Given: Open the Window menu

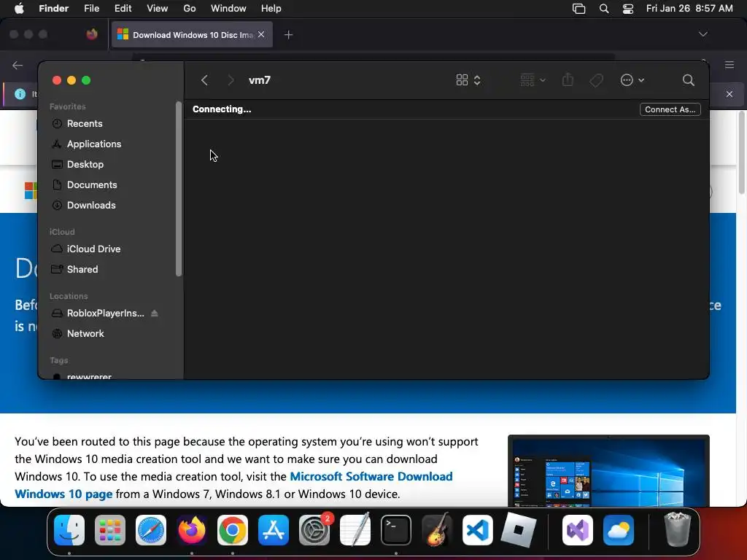Looking at the screenshot, I should (228, 9).
